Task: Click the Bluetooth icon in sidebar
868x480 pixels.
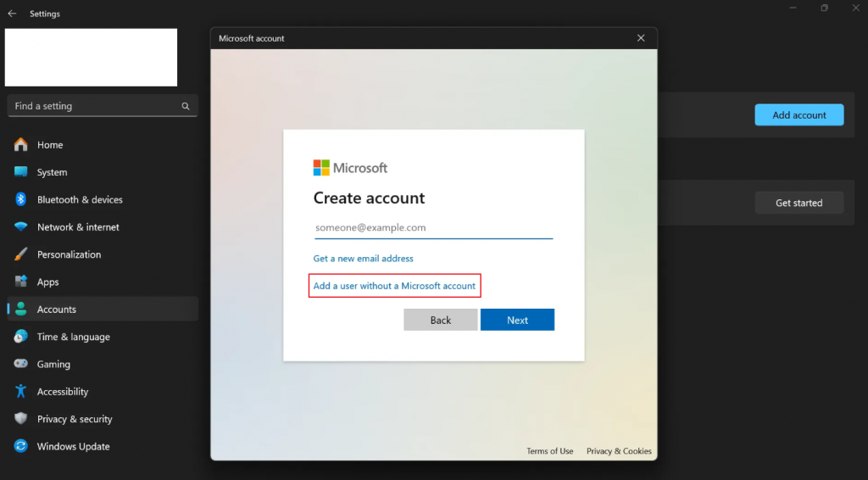Action: (x=21, y=199)
